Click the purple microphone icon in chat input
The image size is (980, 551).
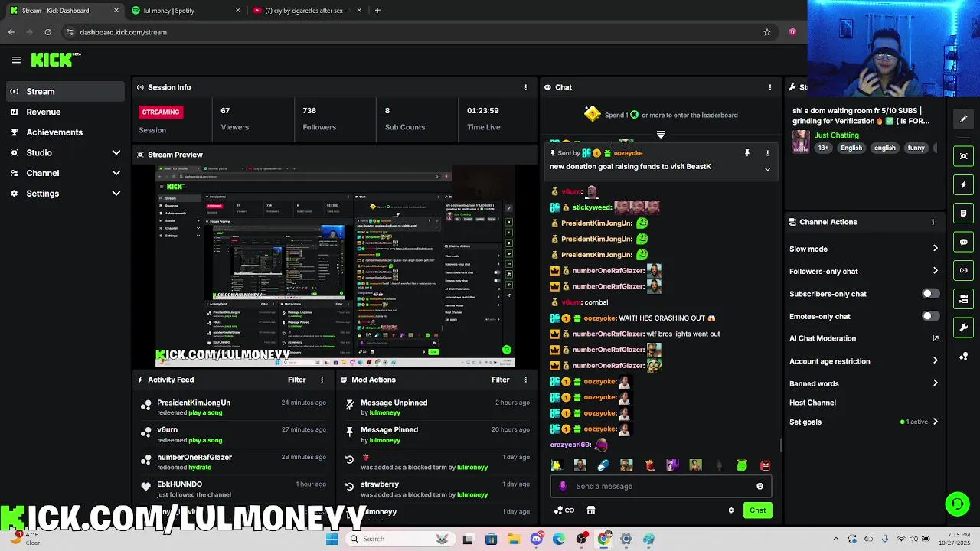[563, 486]
